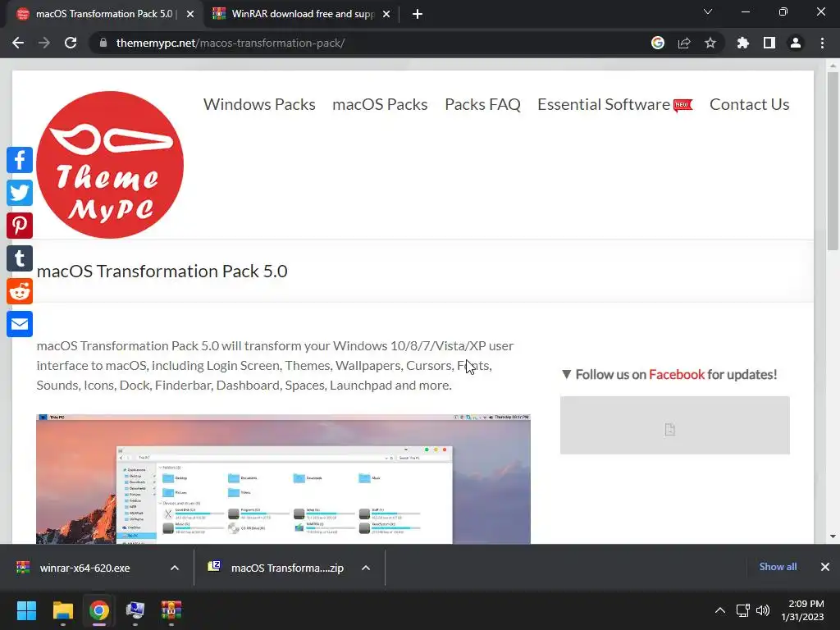Click the page vertical scrollbar thumb
The image size is (840, 630).
point(833,161)
